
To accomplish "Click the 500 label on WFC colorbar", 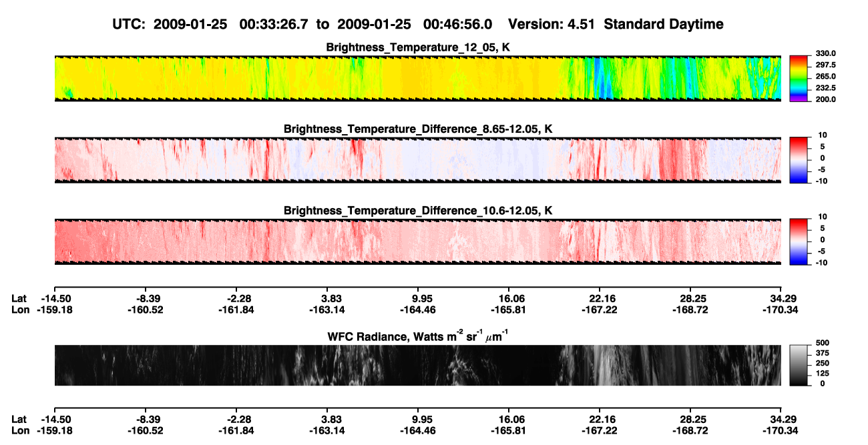I will [x=822, y=343].
